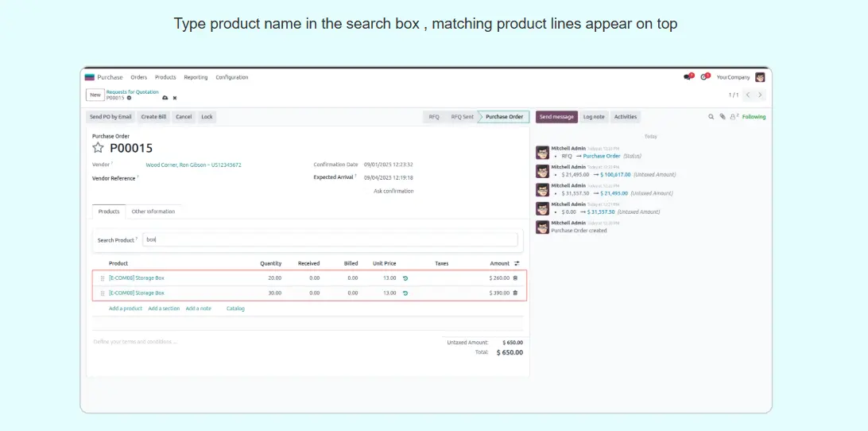The image size is (868, 431).
Task: Search messages using chatter magnifier icon
Action: 711,117
